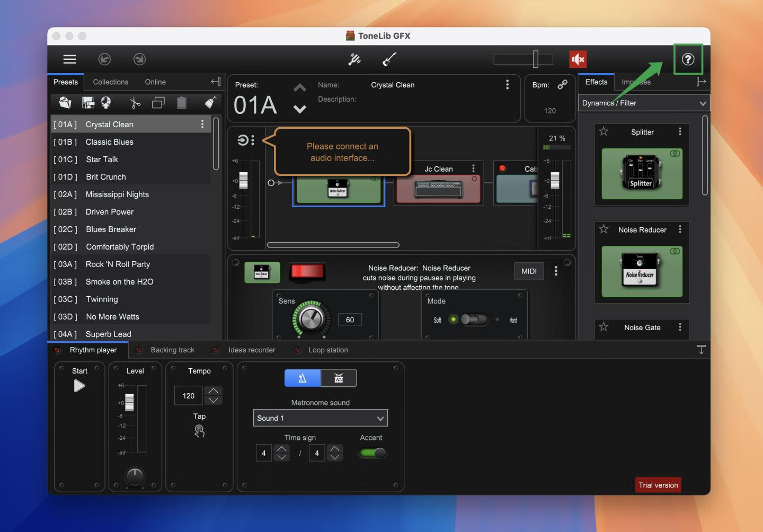Open preset from folder icon
Image resolution: width=763 pixels, height=532 pixels.
click(x=65, y=102)
